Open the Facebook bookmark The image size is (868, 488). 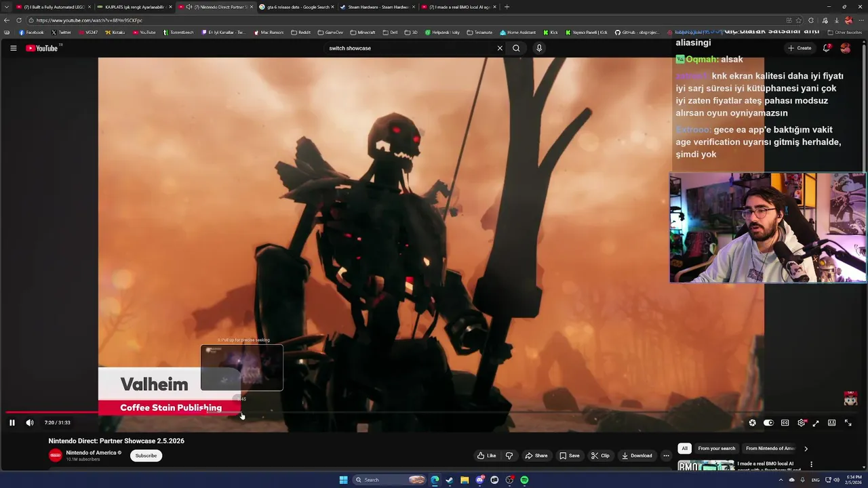[31, 33]
